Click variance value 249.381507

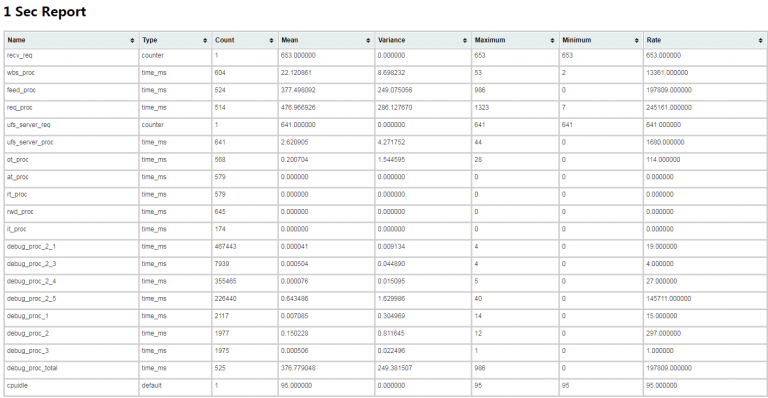(x=395, y=368)
